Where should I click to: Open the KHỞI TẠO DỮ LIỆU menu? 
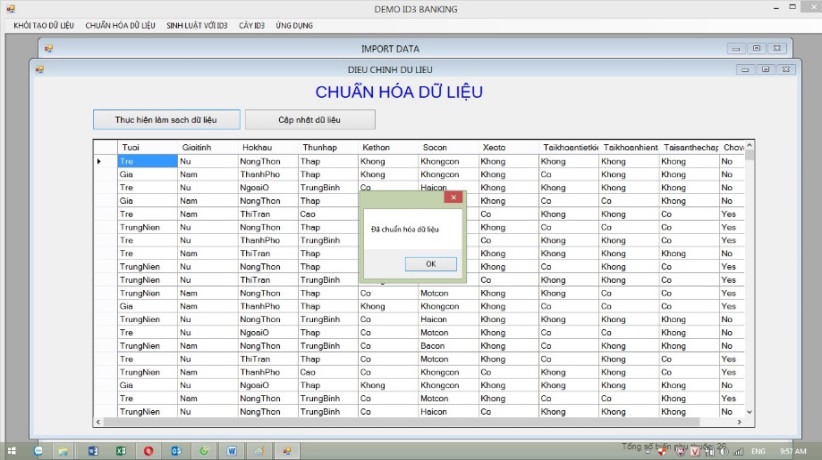pyautogui.click(x=44, y=25)
